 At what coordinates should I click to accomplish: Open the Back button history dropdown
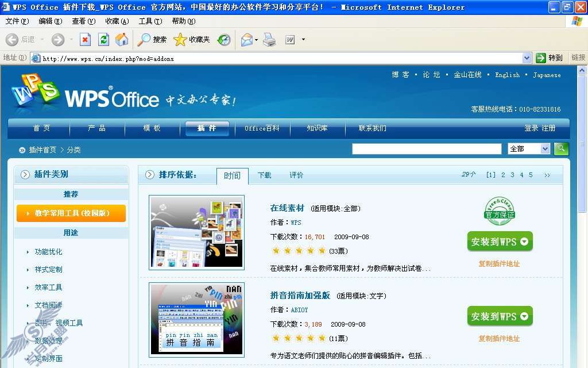coord(42,40)
